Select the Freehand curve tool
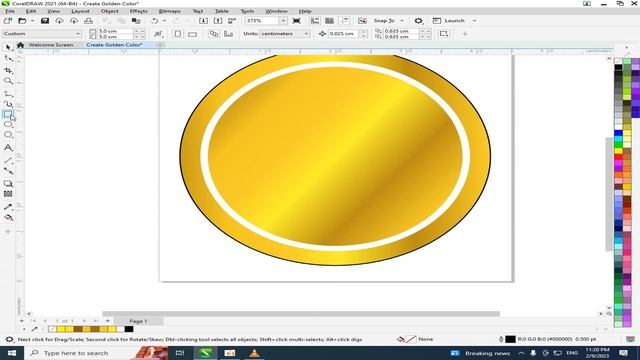The image size is (640, 360). tap(8, 94)
